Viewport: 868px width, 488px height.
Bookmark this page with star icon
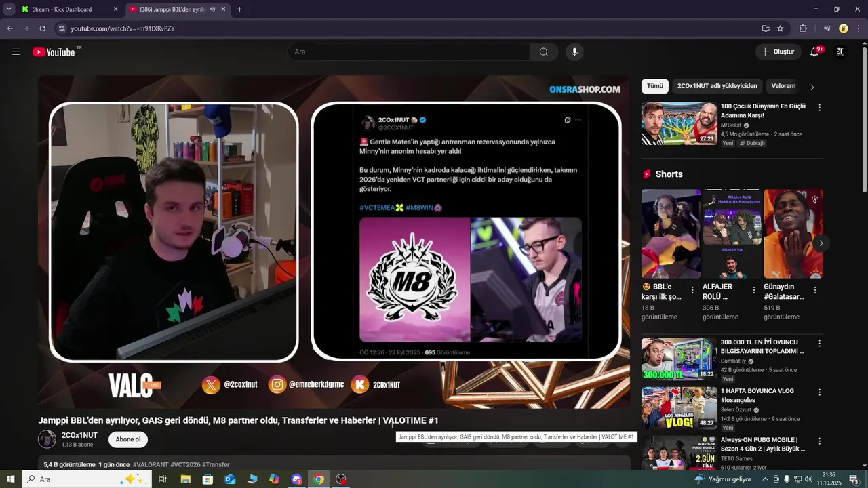coord(781,28)
